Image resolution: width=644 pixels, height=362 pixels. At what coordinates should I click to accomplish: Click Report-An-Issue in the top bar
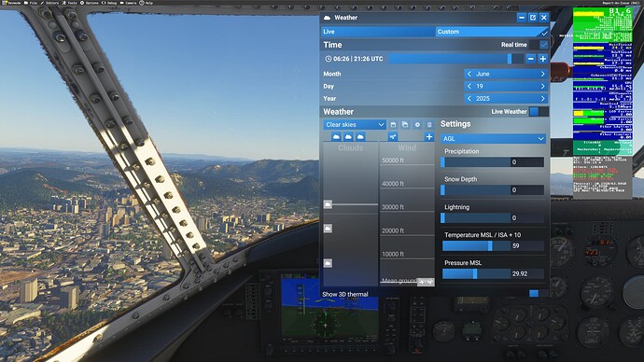[622, 3]
